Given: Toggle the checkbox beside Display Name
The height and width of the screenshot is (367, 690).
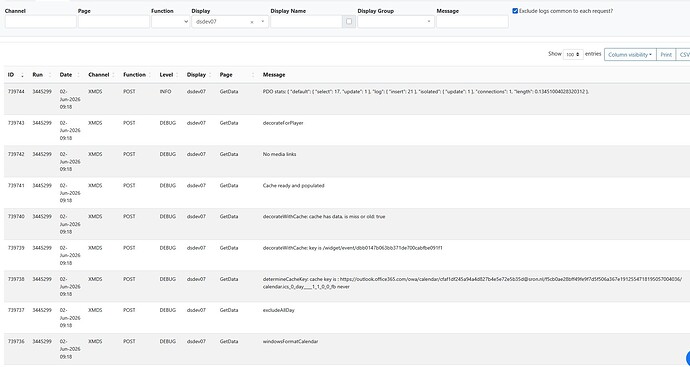Looking at the screenshot, I should point(349,22).
